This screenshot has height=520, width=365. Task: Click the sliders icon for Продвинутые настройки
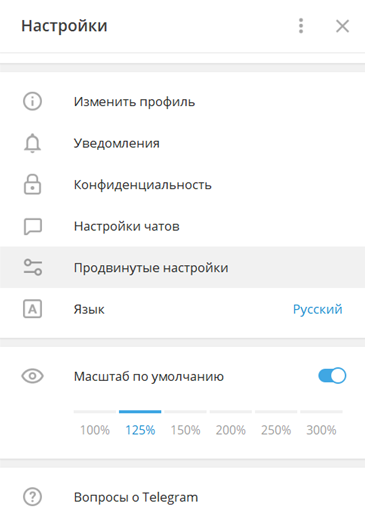click(33, 267)
